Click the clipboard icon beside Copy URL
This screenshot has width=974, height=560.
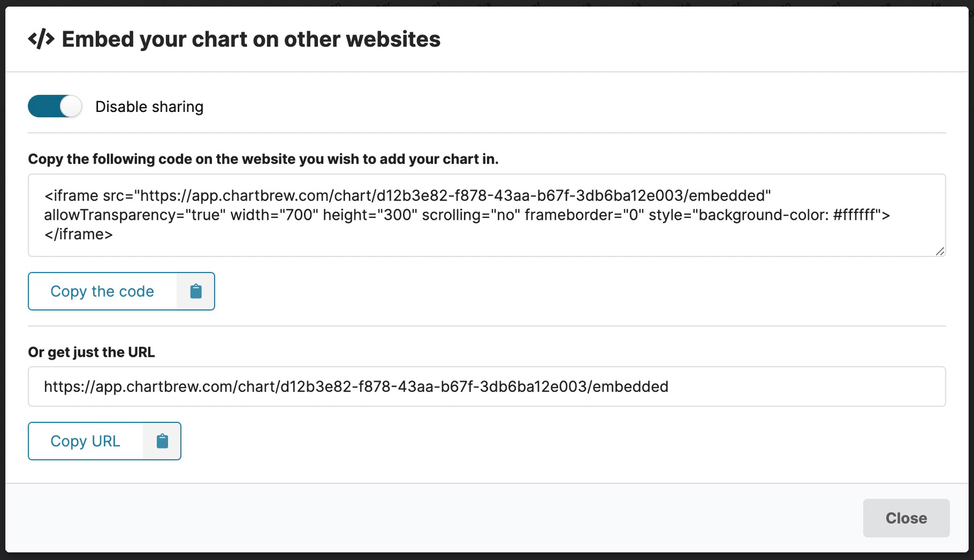point(162,441)
